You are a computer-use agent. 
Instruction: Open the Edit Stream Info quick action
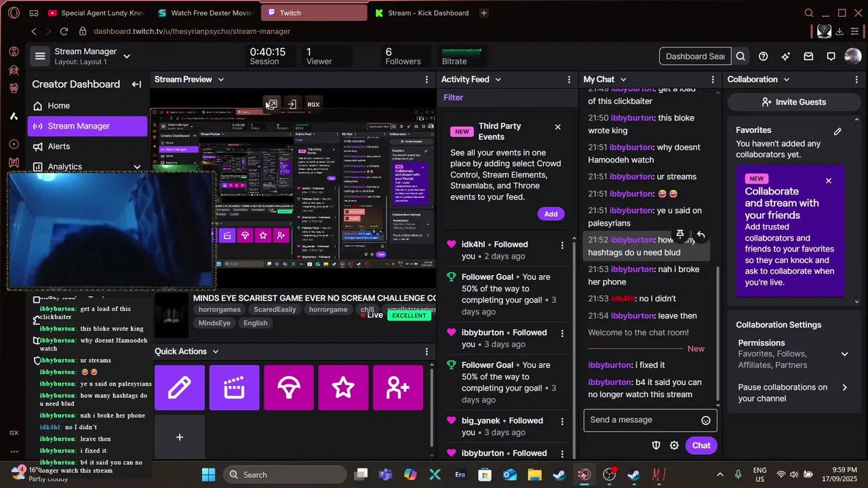click(180, 388)
